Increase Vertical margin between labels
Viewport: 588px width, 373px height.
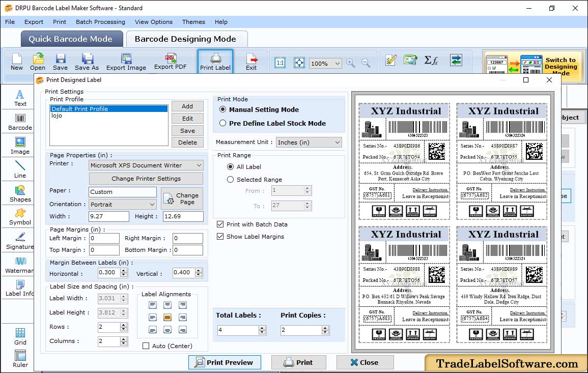199,270
